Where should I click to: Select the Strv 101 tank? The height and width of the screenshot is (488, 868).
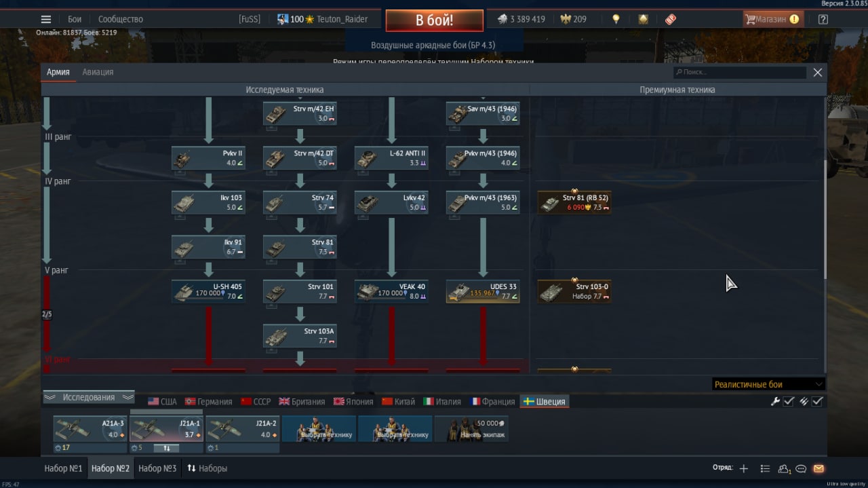point(300,291)
